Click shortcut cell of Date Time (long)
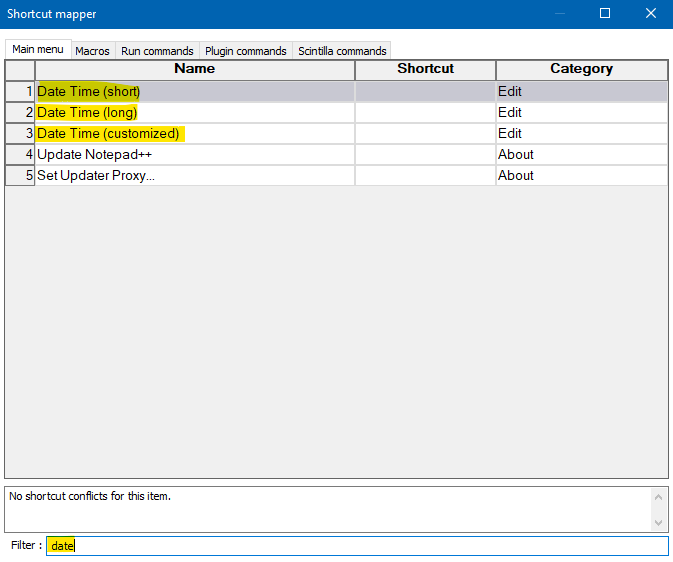 tap(425, 112)
